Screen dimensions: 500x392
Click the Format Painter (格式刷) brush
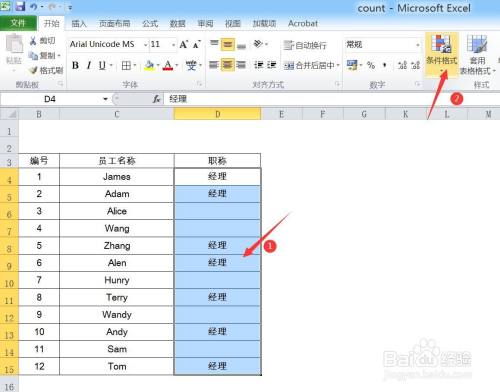tap(33, 70)
